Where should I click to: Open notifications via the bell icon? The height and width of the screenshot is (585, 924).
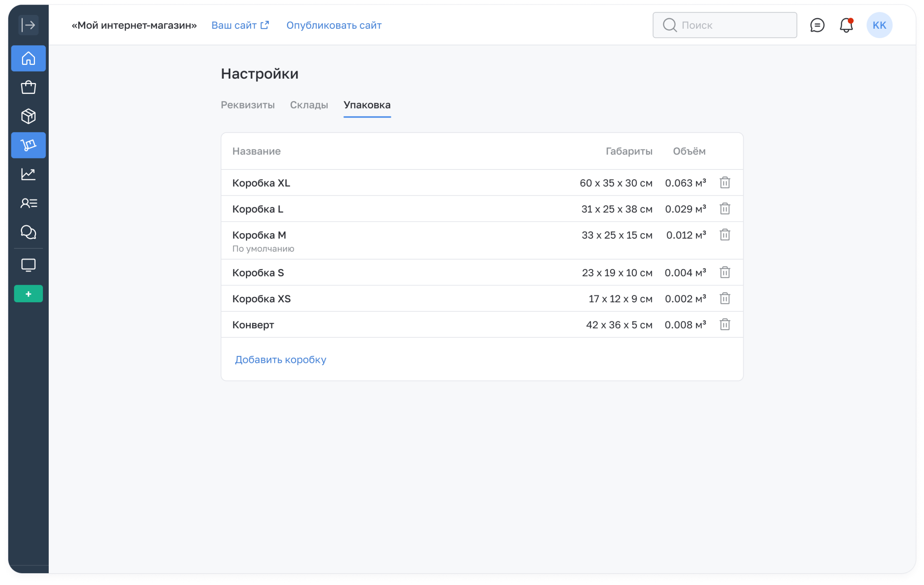click(x=846, y=26)
